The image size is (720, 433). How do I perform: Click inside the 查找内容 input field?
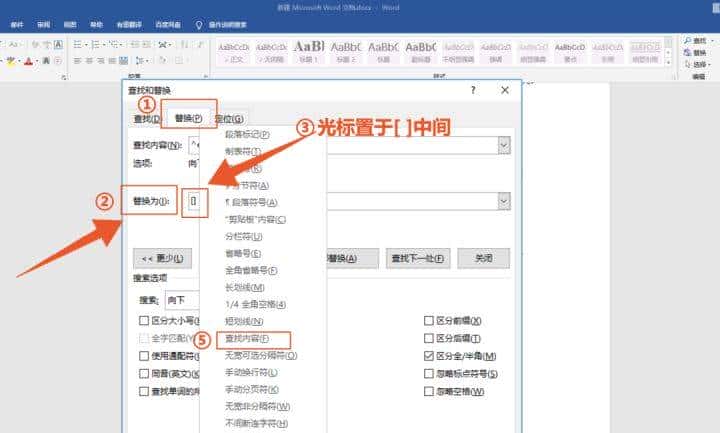349,146
